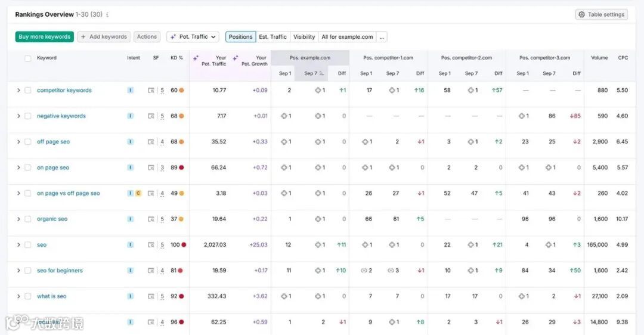Click commercial intent badge on page vs off page seo
This screenshot has width=644, height=335.
pyautogui.click(x=138, y=193)
